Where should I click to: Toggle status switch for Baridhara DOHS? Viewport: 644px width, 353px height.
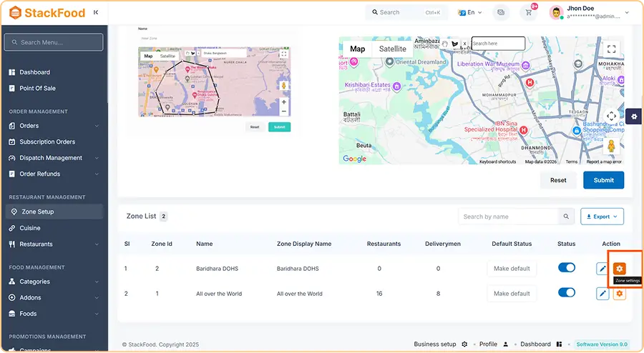tap(567, 268)
